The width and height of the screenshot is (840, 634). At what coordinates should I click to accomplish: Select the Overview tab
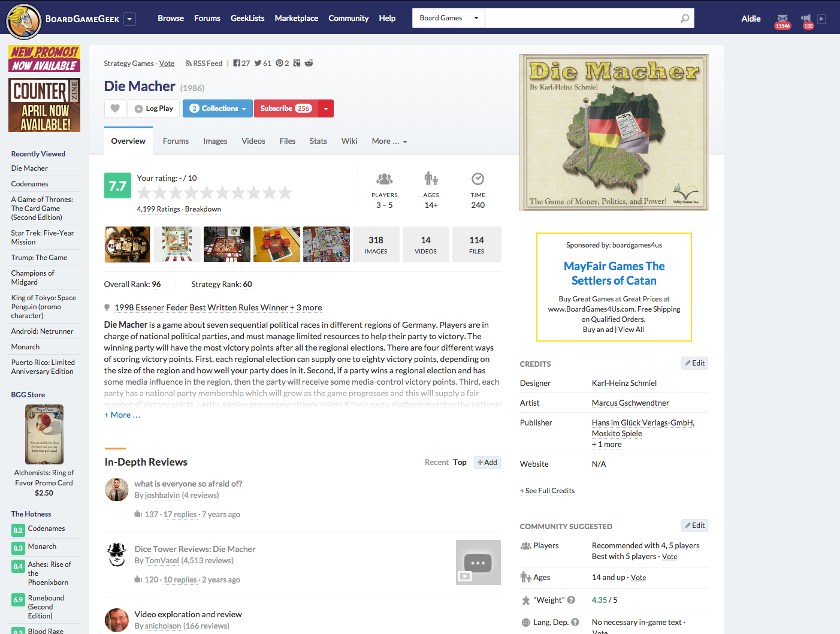(x=128, y=141)
